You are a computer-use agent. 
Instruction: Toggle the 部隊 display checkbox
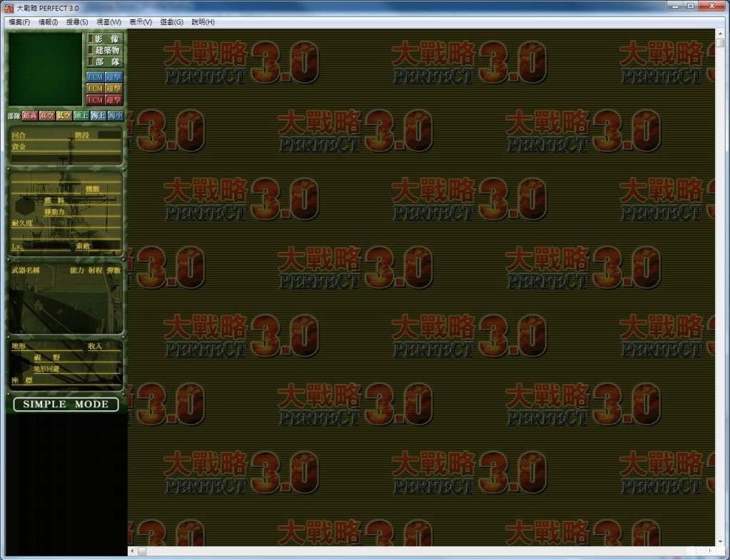[x=91, y=61]
